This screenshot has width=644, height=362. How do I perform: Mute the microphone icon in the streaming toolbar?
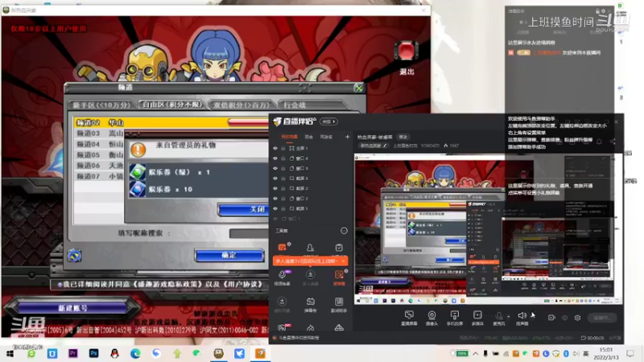[498, 315]
